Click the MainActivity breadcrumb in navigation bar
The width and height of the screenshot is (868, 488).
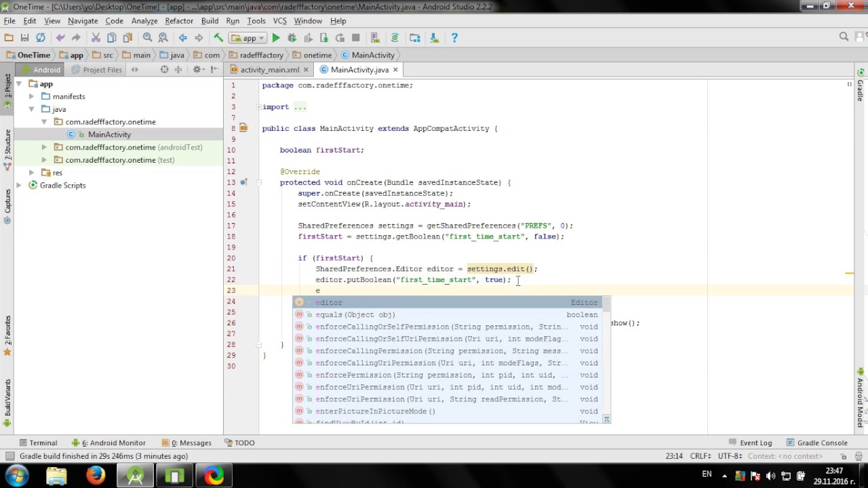pos(368,55)
